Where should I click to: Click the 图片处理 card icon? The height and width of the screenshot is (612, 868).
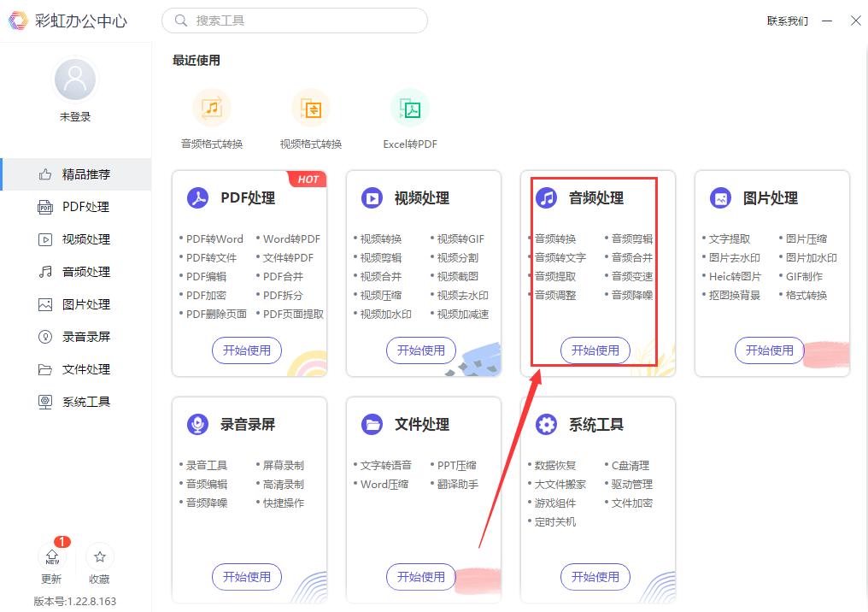[x=720, y=197]
